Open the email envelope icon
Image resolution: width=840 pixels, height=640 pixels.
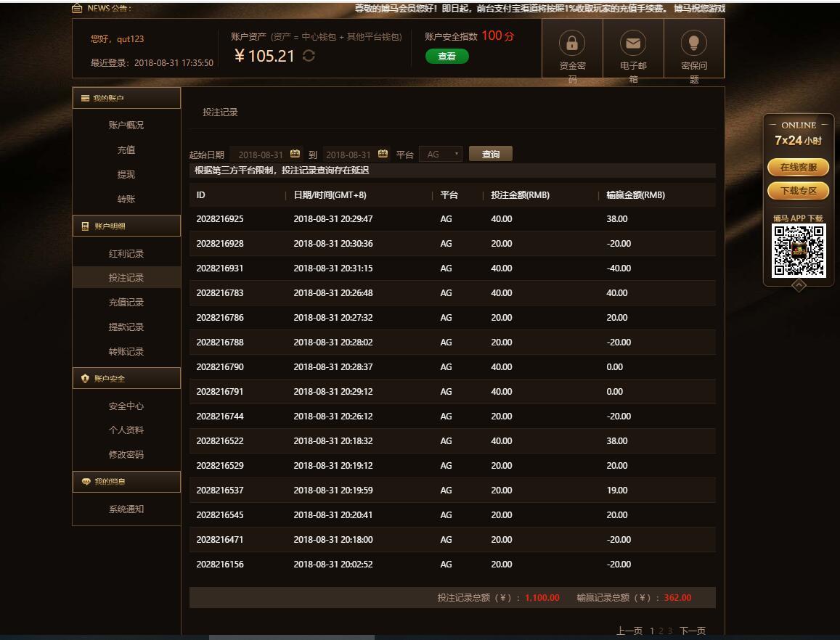[x=633, y=44]
